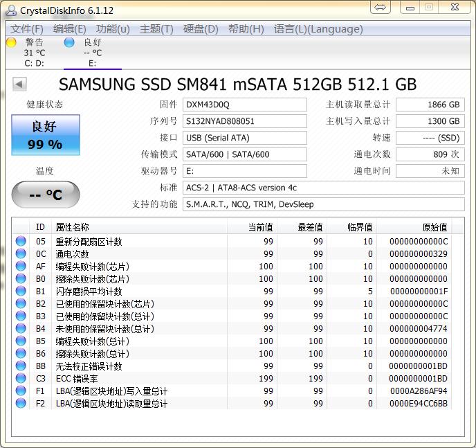Click the double-arrow resize button in title bar
Image resolution: width=476 pixels, height=448 pixels.
coord(381,8)
